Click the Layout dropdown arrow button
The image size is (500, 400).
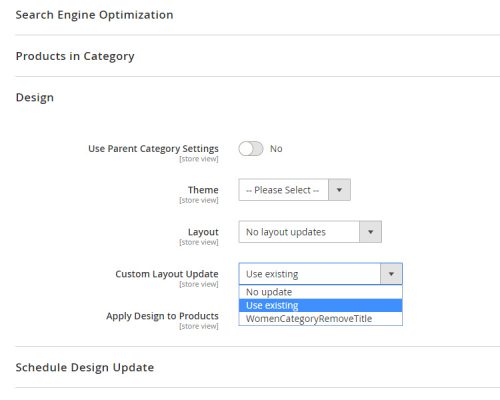tap(370, 232)
